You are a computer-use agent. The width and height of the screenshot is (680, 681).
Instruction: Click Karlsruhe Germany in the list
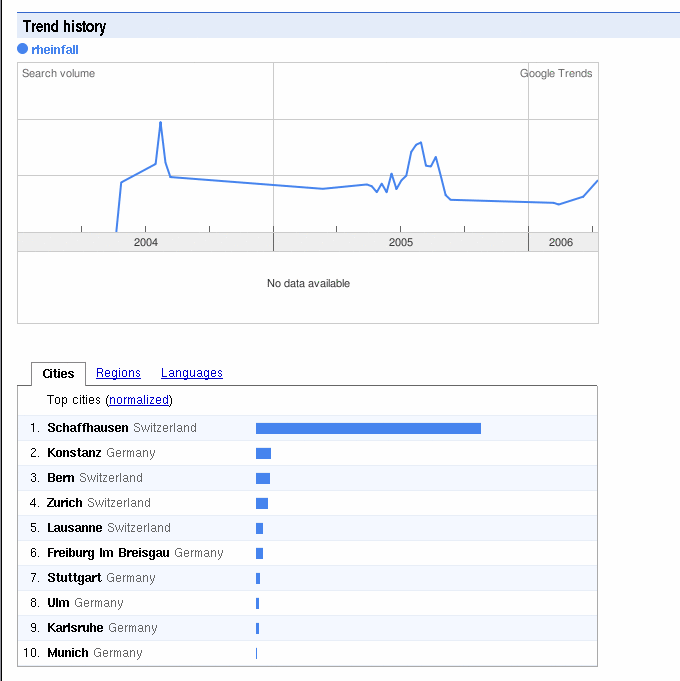click(x=102, y=628)
